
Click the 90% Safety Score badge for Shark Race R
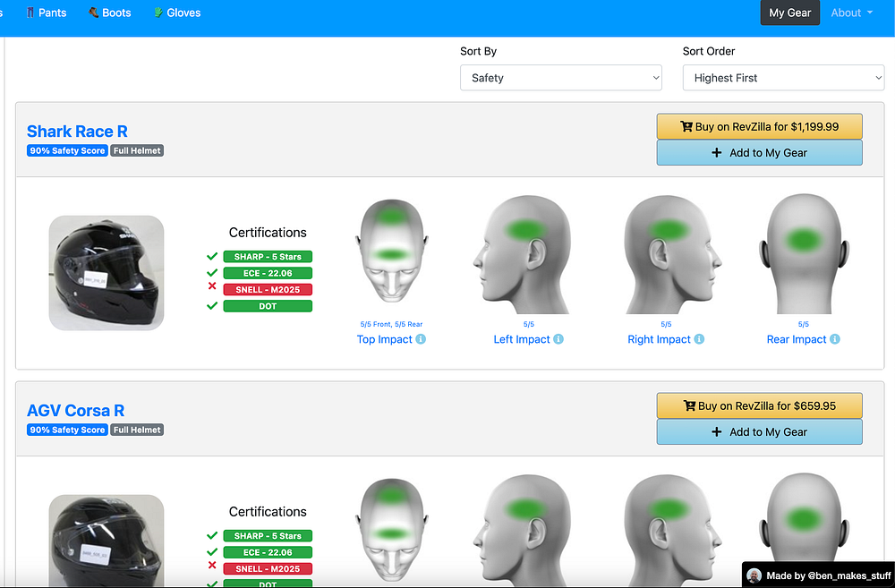click(67, 150)
